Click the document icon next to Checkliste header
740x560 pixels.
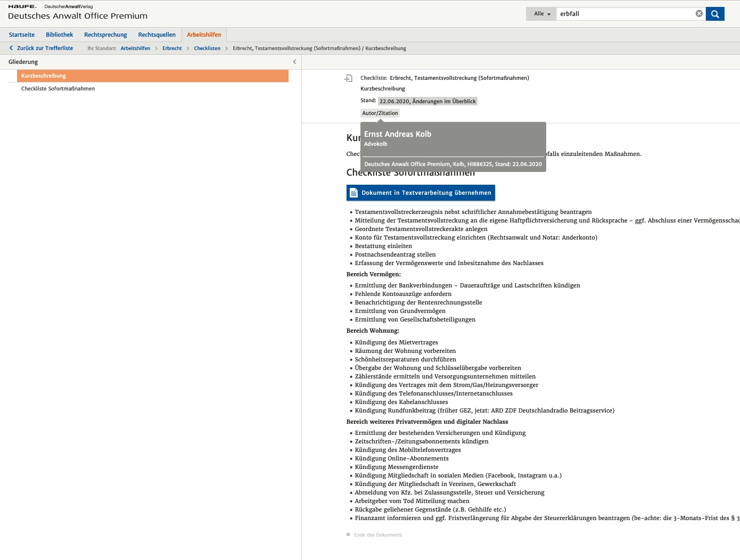(348, 78)
